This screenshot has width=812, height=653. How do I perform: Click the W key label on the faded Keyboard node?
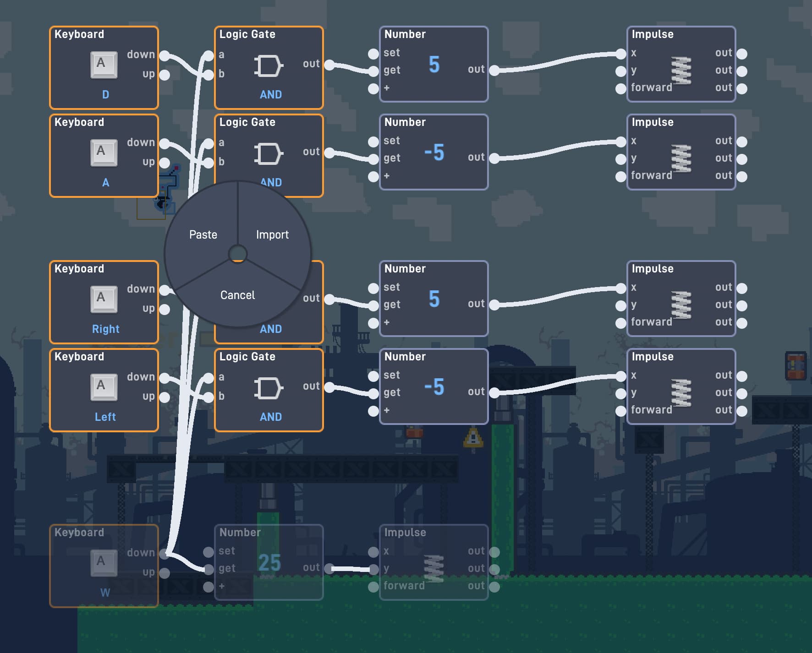(105, 593)
